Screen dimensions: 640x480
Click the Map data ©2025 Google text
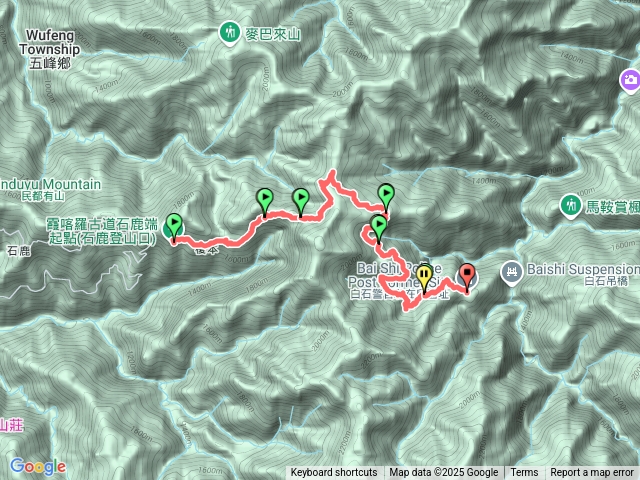point(444,473)
